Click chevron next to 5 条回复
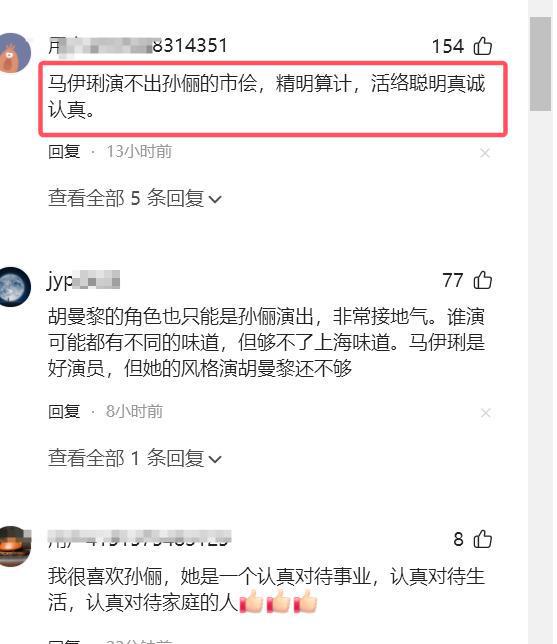The width and height of the screenshot is (557, 644). pos(215,200)
